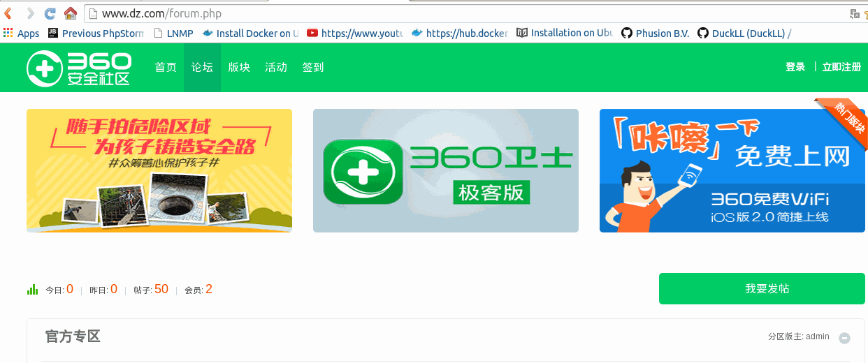Open the admin moderator link
The width and height of the screenshot is (868, 363).
click(x=818, y=336)
